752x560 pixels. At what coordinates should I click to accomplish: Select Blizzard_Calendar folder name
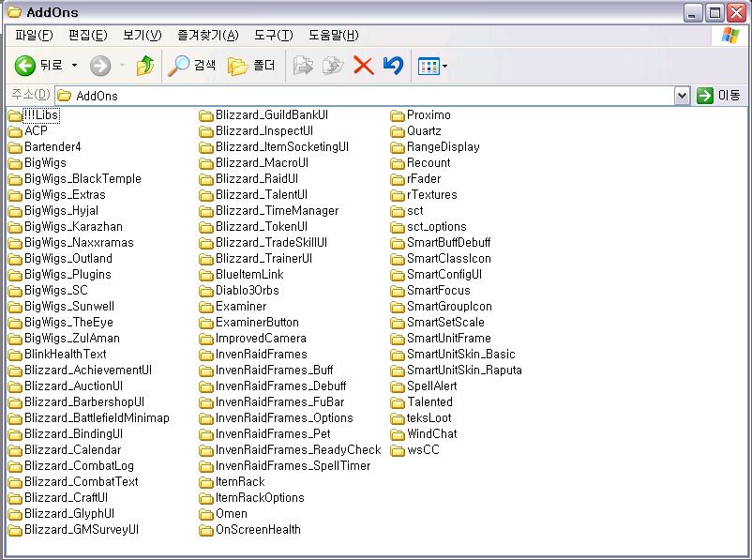(73, 449)
